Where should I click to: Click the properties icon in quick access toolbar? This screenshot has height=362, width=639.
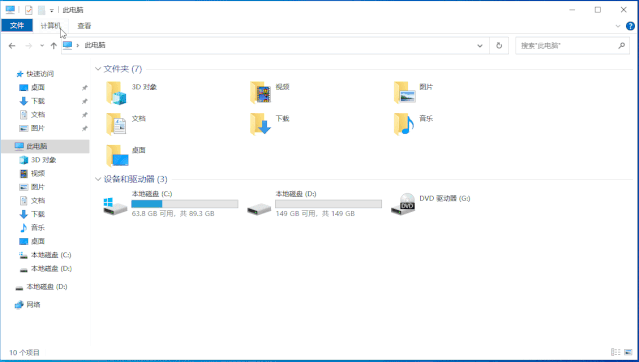[29, 10]
